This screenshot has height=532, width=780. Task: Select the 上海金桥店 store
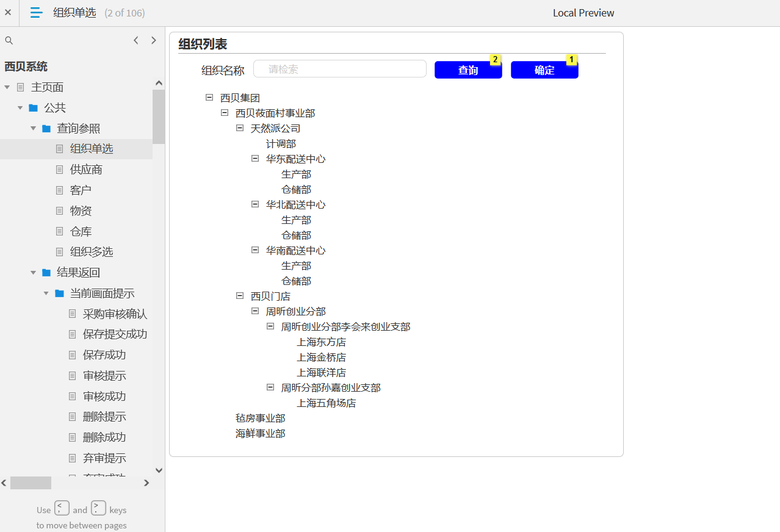click(321, 358)
